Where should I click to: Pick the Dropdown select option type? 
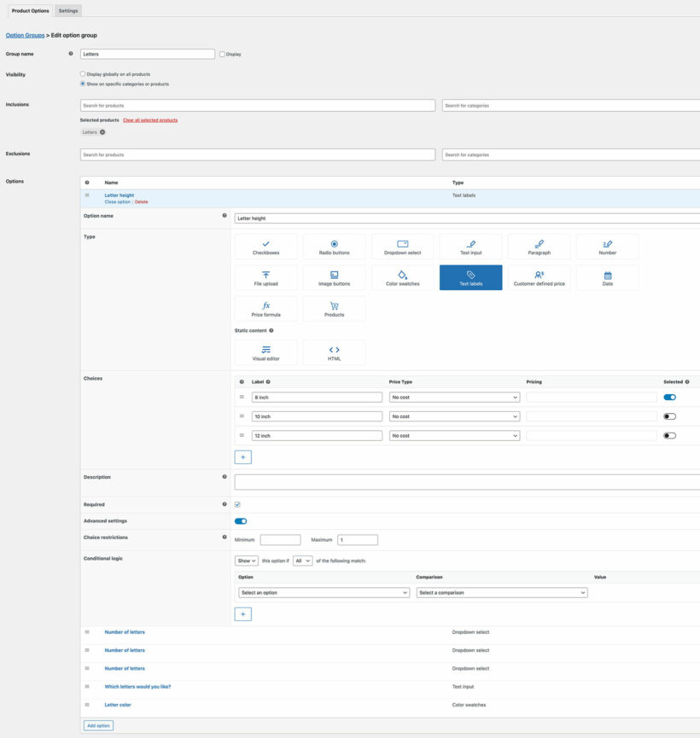402,247
